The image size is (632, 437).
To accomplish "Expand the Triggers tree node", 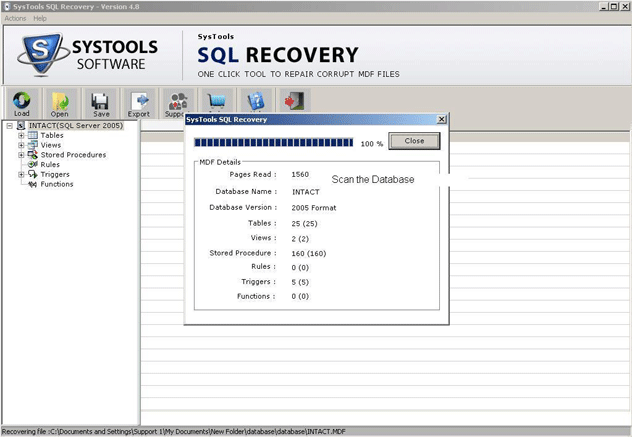I will click(21, 175).
